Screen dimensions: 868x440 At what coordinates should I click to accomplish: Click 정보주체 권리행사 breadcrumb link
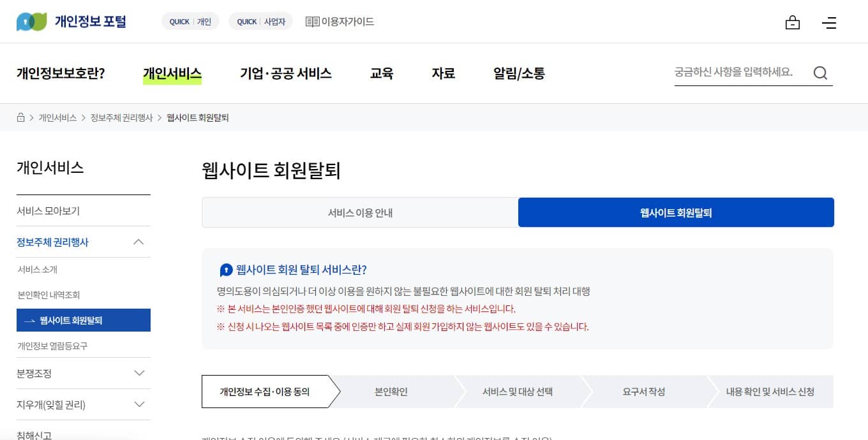click(x=121, y=118)
